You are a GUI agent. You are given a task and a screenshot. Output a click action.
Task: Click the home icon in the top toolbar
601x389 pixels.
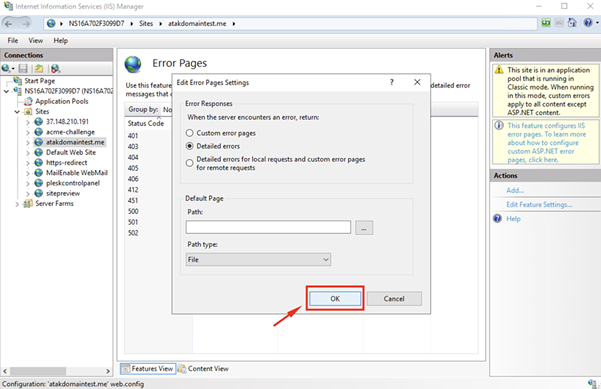tap(572, 23)
